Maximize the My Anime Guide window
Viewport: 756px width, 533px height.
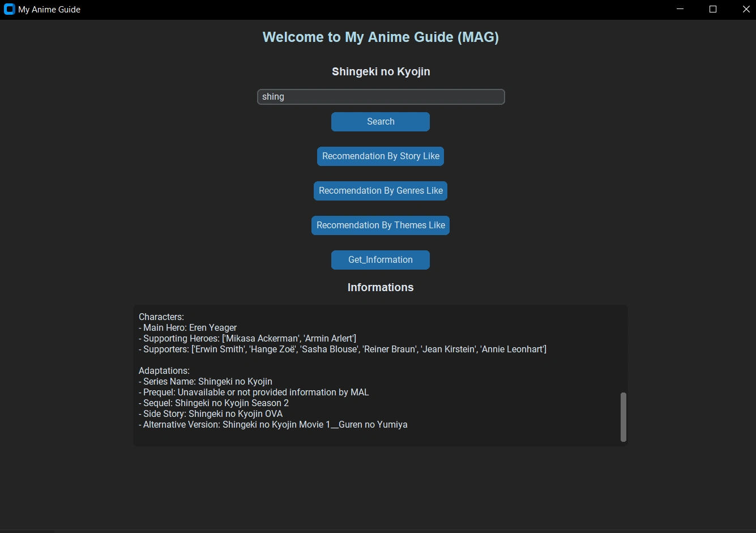[713, 9]
